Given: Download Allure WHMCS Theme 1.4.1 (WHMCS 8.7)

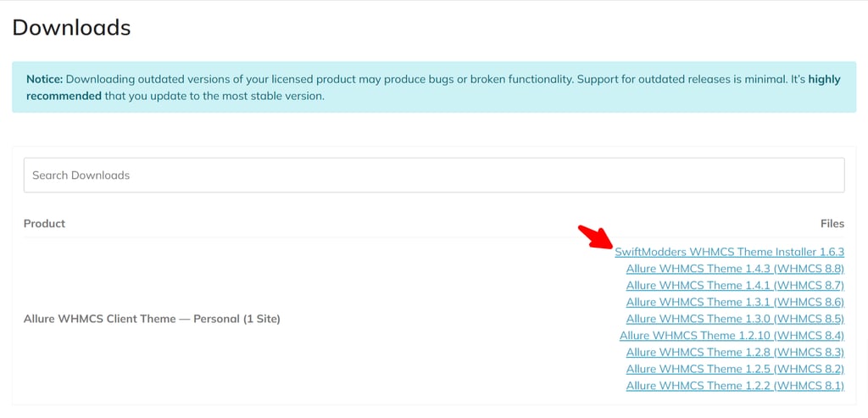Looking at the screenshot, I should pyautogui.click(x=735, y=286).
